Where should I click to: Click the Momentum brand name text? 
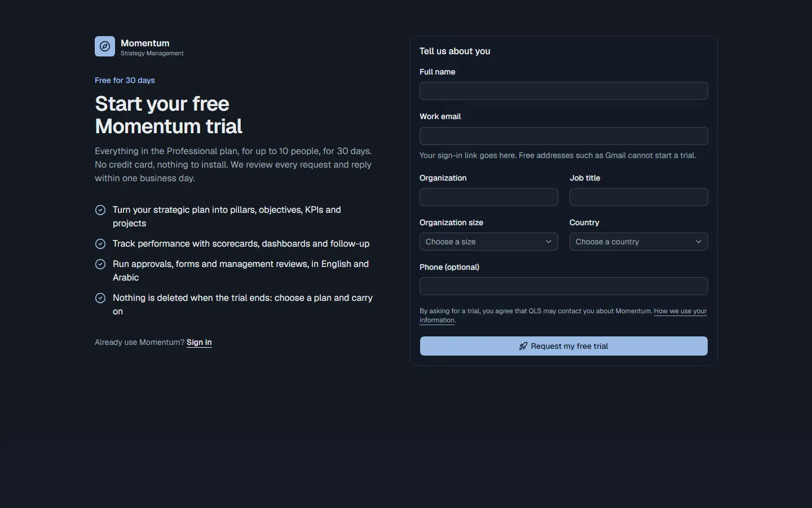pyautogui.click(x=145, y=43)
